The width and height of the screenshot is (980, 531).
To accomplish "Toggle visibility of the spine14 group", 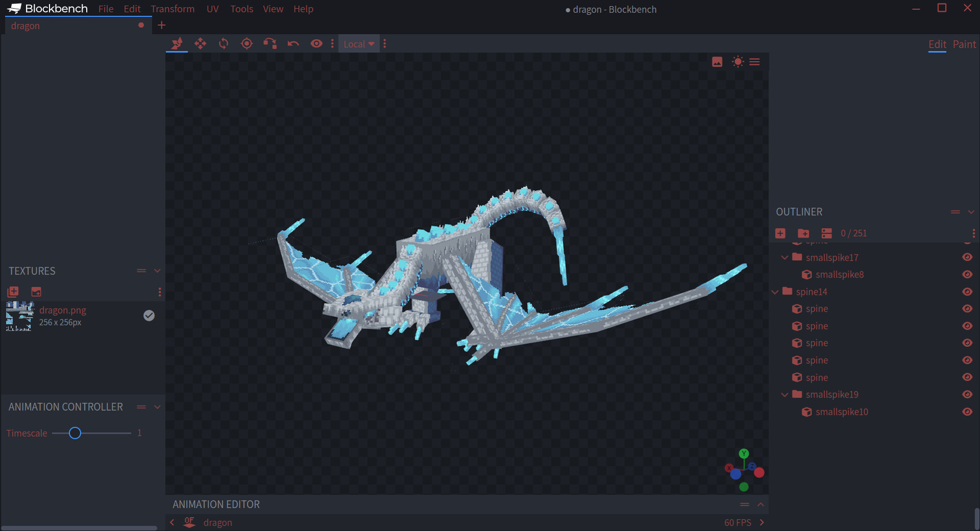I will coord(968,292).
